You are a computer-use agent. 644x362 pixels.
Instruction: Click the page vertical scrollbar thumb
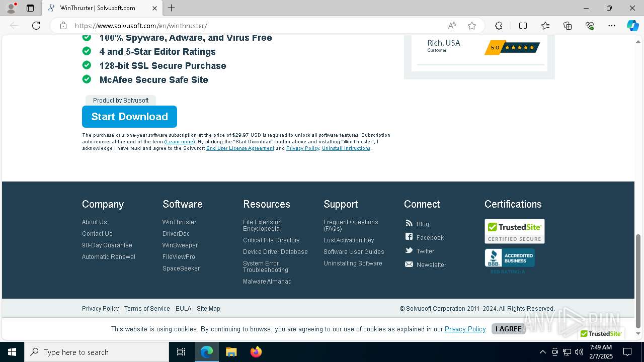(x=638, y=281)
